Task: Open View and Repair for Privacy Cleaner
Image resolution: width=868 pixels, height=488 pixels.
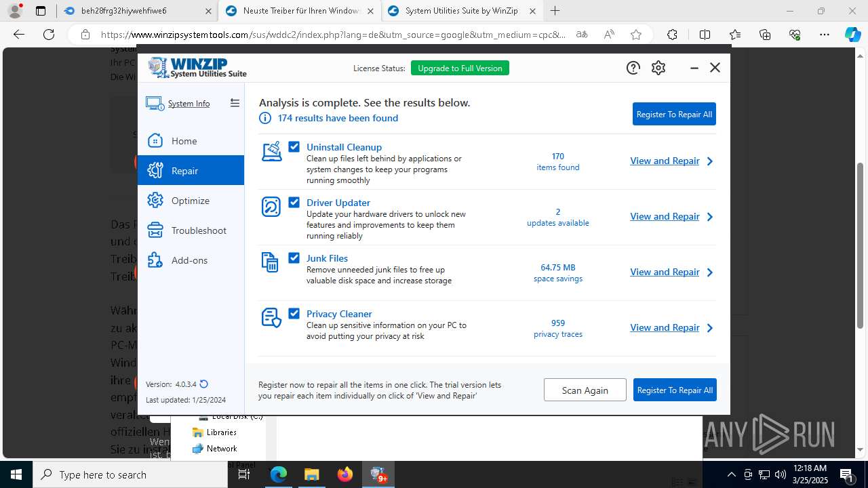Action: 665,327
